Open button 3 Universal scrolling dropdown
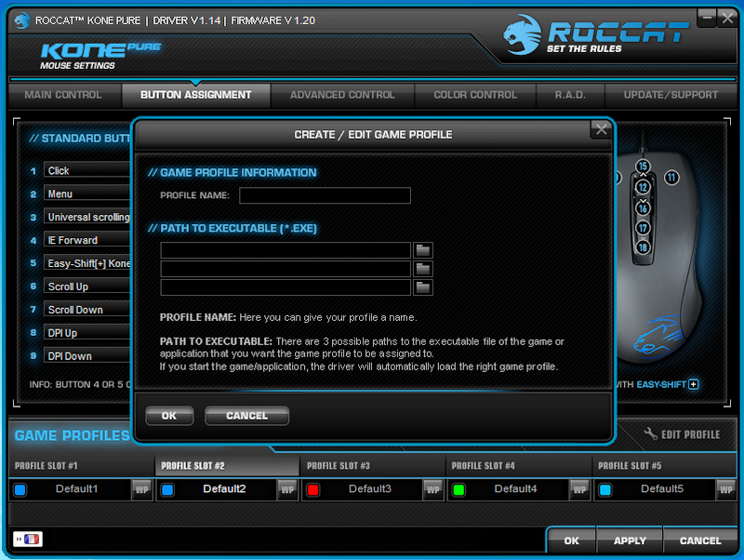The width and height of the screenshot is (744, 560). [x=87, y=217]
